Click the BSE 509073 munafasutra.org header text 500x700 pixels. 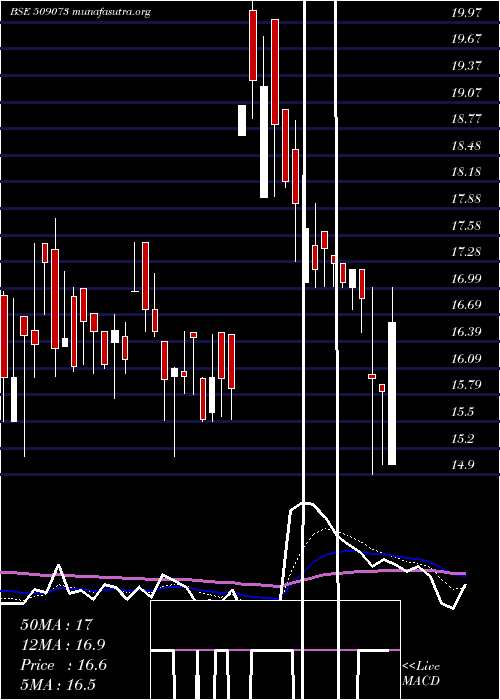(x=80, y=12)
